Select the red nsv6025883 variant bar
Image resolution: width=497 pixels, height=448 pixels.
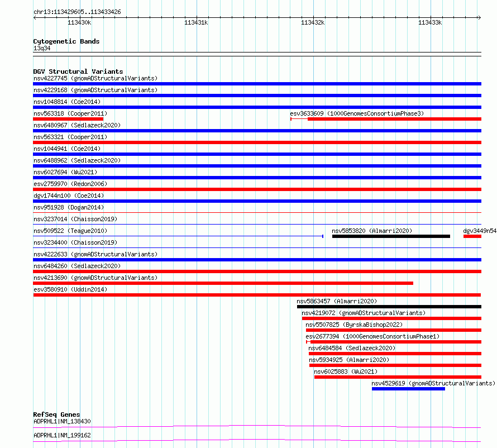[x=398, y=377]
